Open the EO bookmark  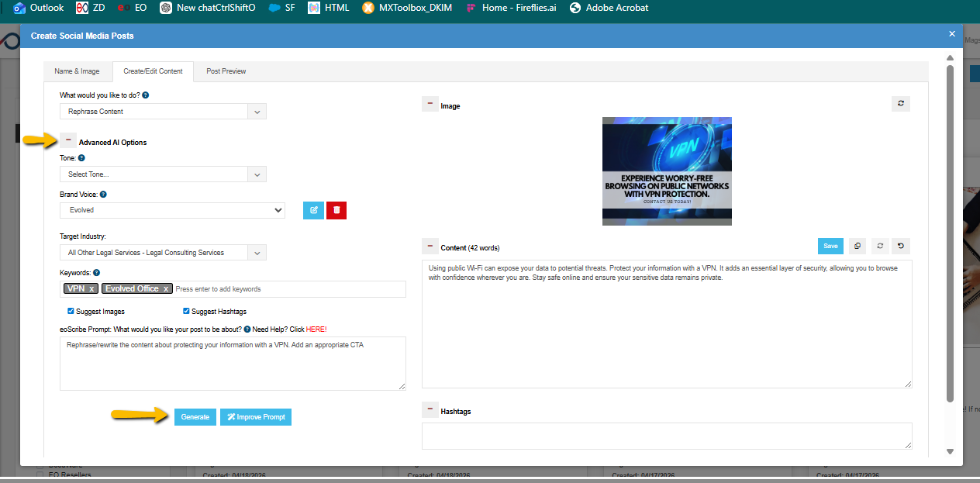click(x=132, y=8)
